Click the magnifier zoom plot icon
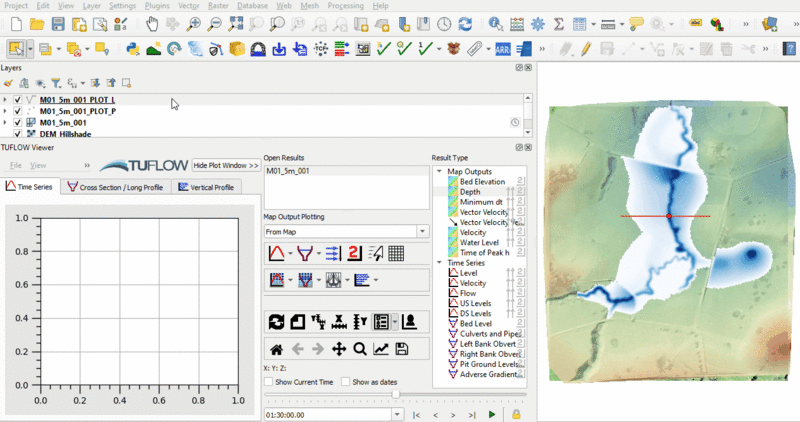 pos(359,349)
